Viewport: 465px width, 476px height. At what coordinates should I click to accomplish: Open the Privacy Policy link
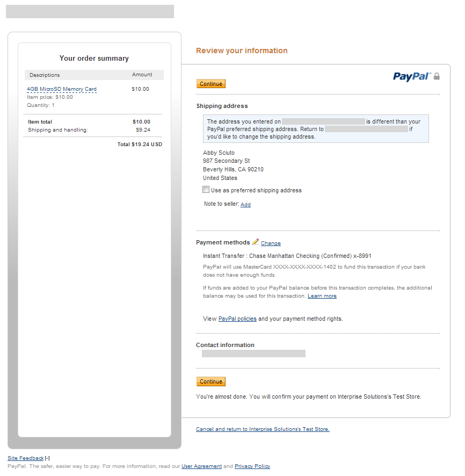click(252, 466)
